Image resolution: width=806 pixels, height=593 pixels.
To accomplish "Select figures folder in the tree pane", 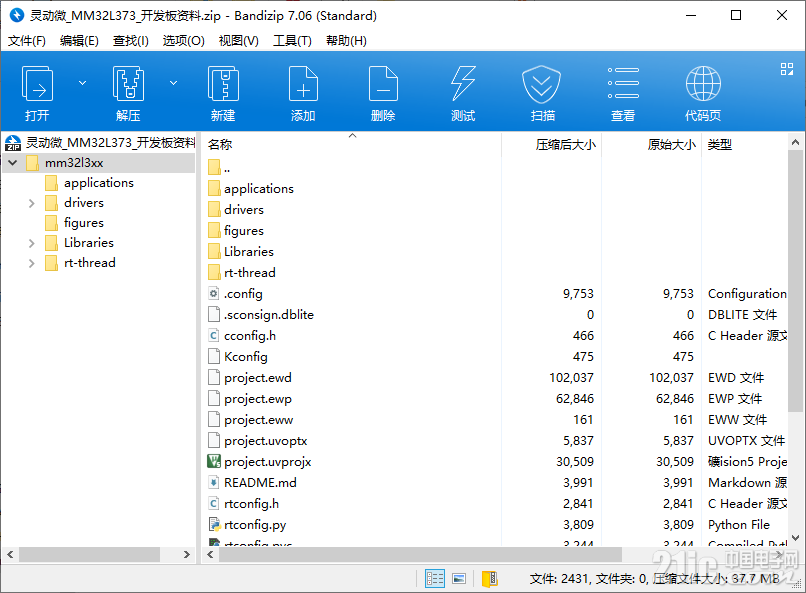I will [75, 223].
